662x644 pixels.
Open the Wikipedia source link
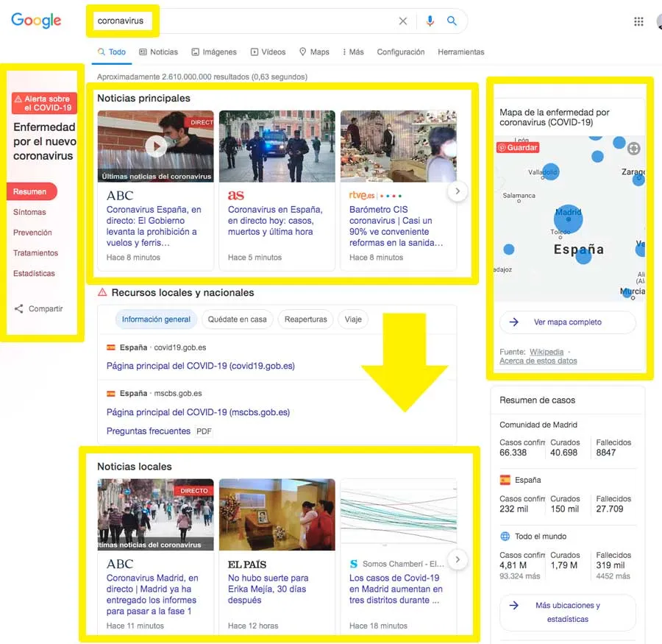[547, 352]
